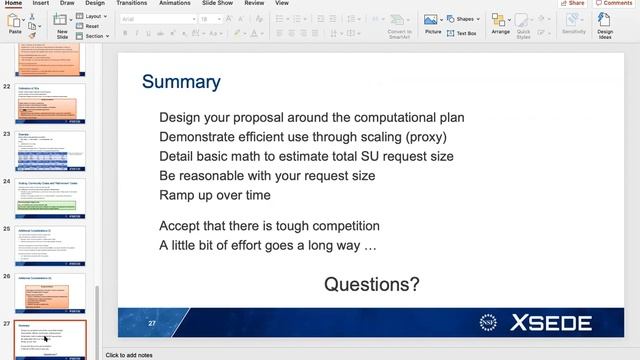Select slide 24 thumbnail
Screen dimensions: 640x360
50,198
